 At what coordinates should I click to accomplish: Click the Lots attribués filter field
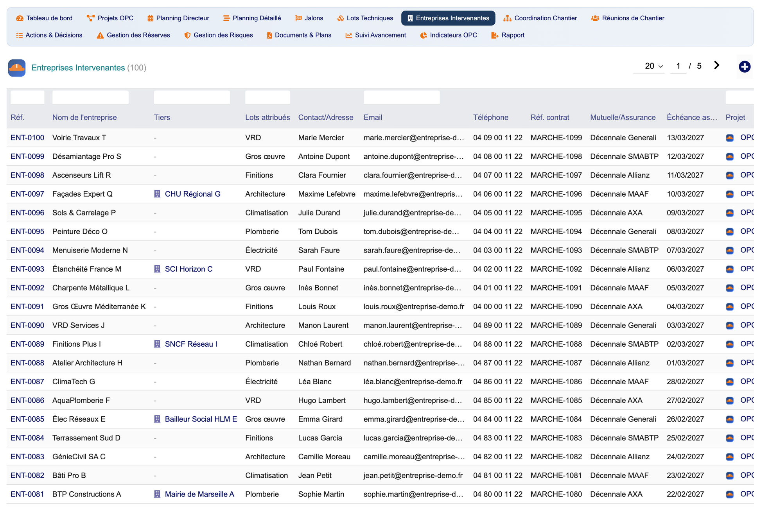(x=267, y=97)
